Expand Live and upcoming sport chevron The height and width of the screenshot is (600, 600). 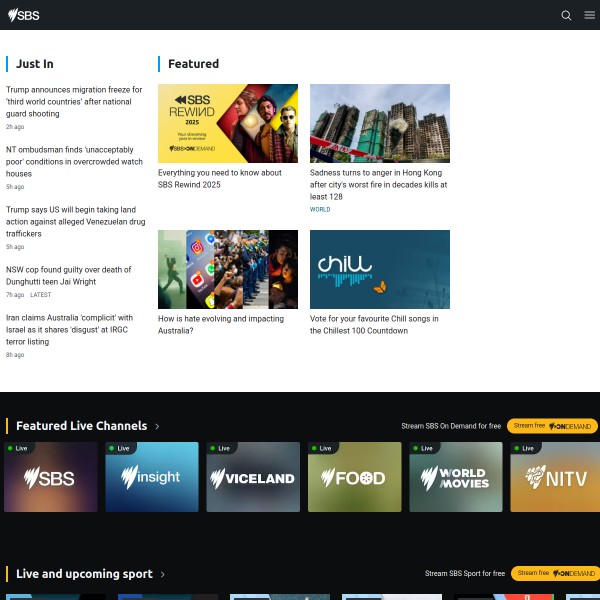[163, 574]
